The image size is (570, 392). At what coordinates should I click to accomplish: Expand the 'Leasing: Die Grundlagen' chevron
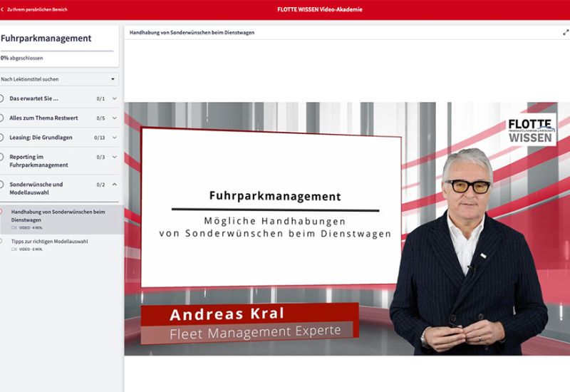click(x=115, y=138)
